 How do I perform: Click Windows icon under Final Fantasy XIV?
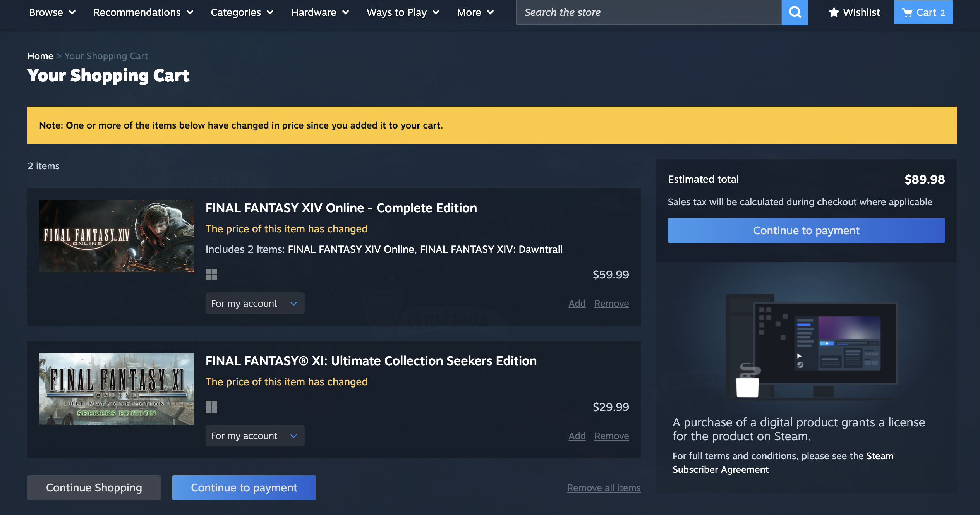point(211,275)
